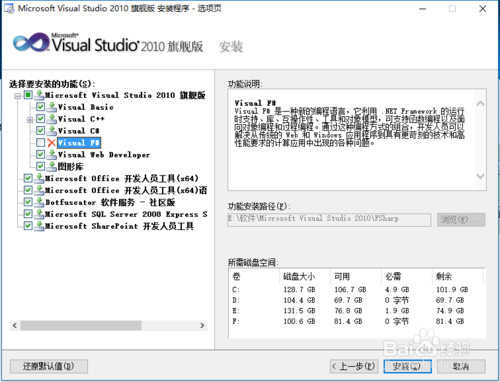
Task: Click install icon beside Dotfuscator 软件服务
Action: 39,202
